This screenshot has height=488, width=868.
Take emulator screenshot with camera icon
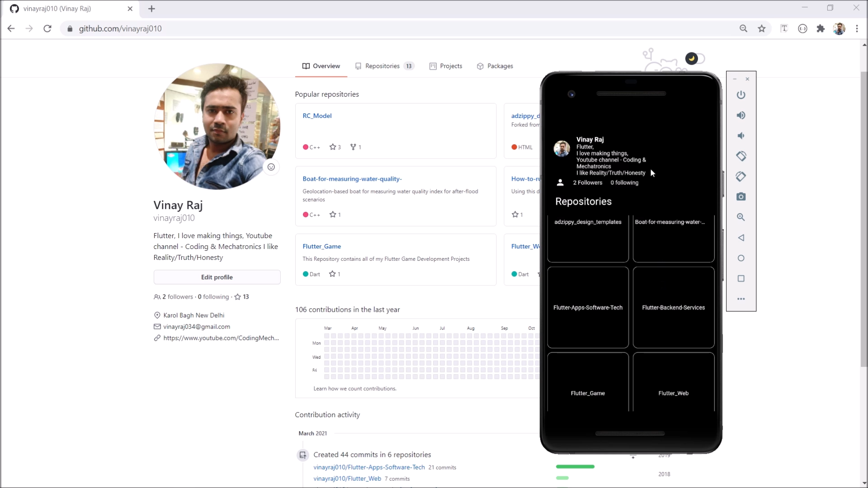pyautogui.click(x=741, y=197)
